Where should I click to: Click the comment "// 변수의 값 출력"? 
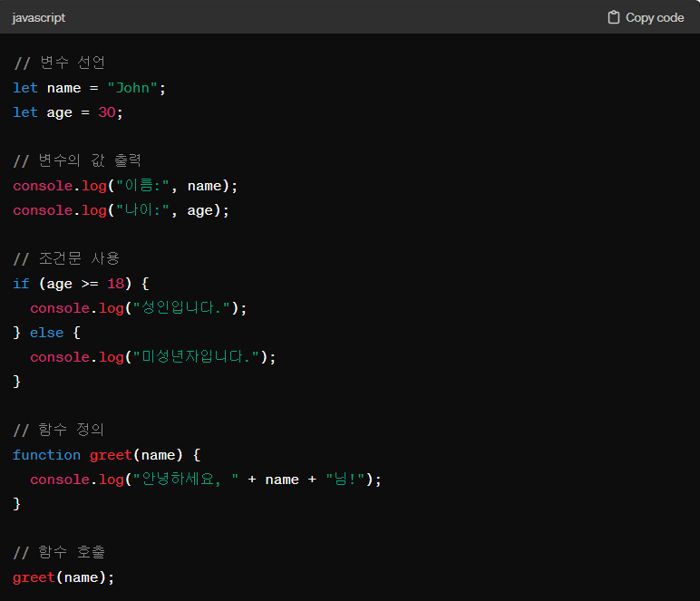[x=77, y=160]
